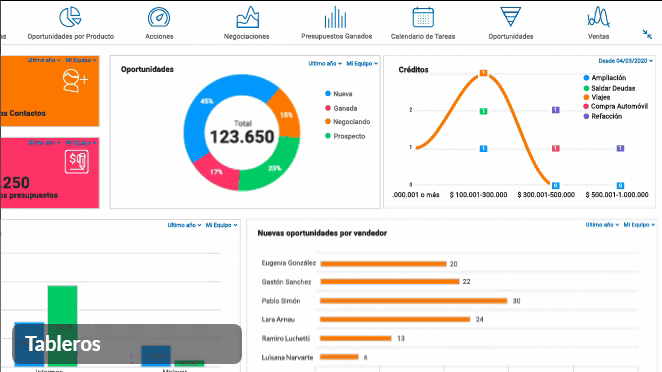Viewport: 662px width, 372px height.
Task: Toggle the Ganada legend item
Action: pos(341,109)
